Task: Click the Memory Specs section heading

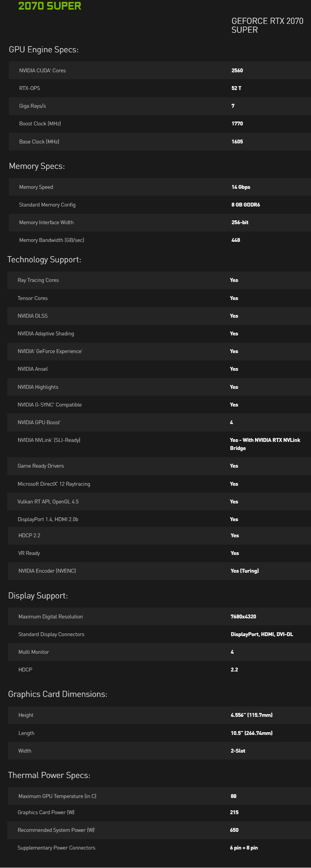Action: [x=37, y=166]
